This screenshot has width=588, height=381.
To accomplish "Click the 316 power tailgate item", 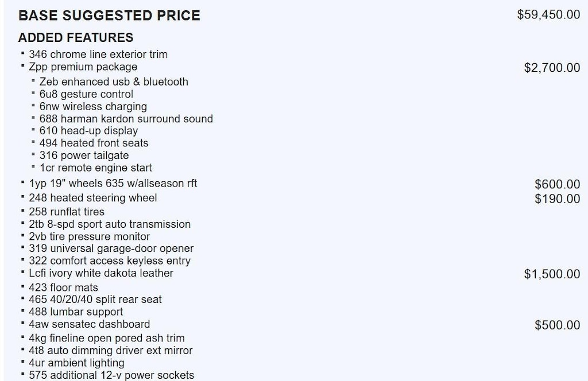I will point(84,155).
